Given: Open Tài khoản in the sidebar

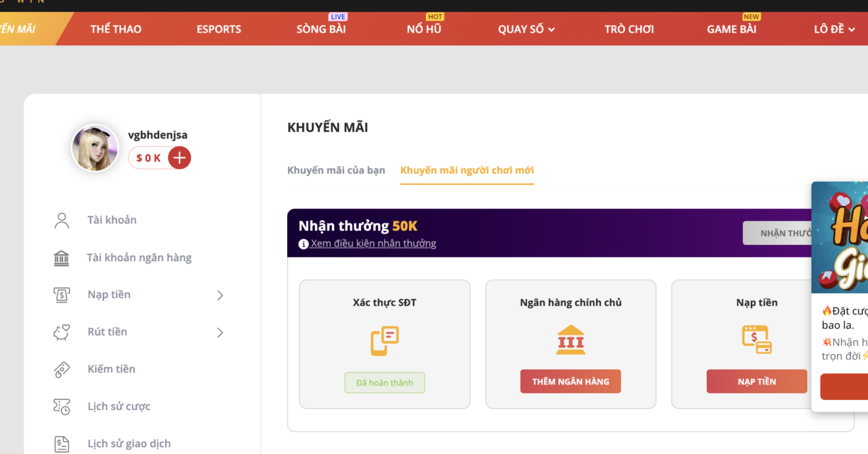Looking at the screenshot, I should tap(112, 220).
